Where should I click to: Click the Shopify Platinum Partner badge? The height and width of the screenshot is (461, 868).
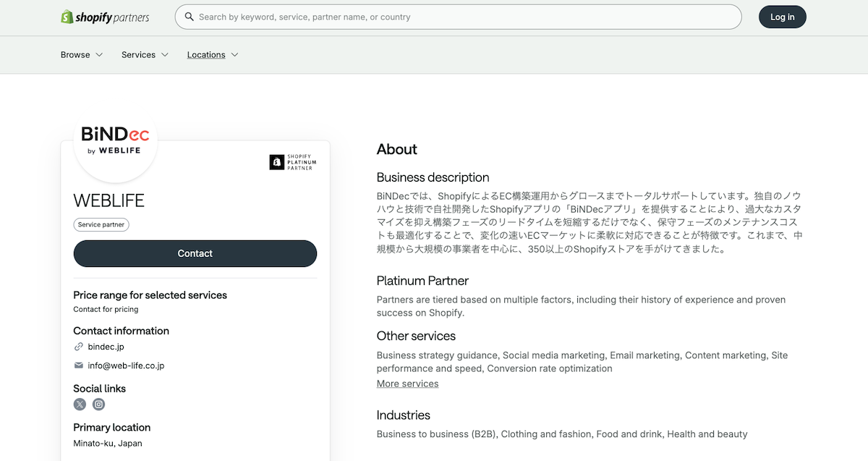(293, 162)
